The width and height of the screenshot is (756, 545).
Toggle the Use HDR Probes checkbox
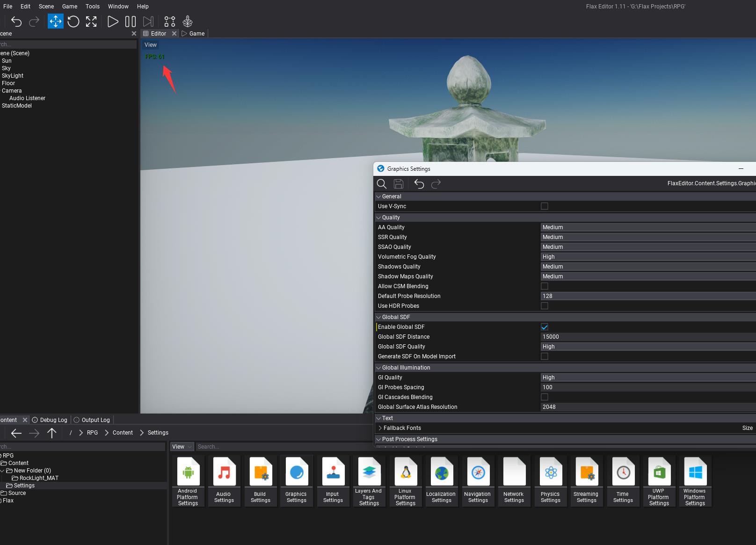[x=545, y=306]
